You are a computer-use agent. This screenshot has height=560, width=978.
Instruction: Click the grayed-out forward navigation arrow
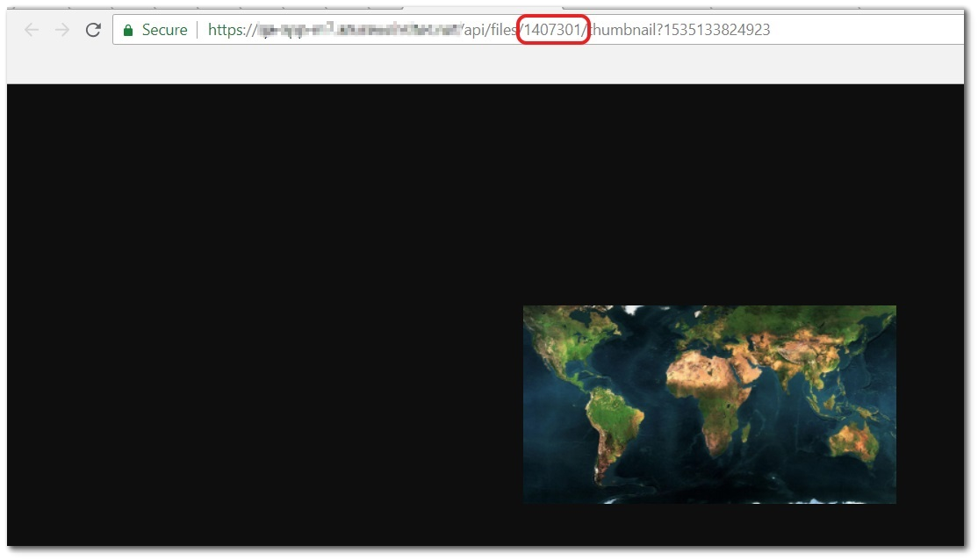(x=61, y=29)
